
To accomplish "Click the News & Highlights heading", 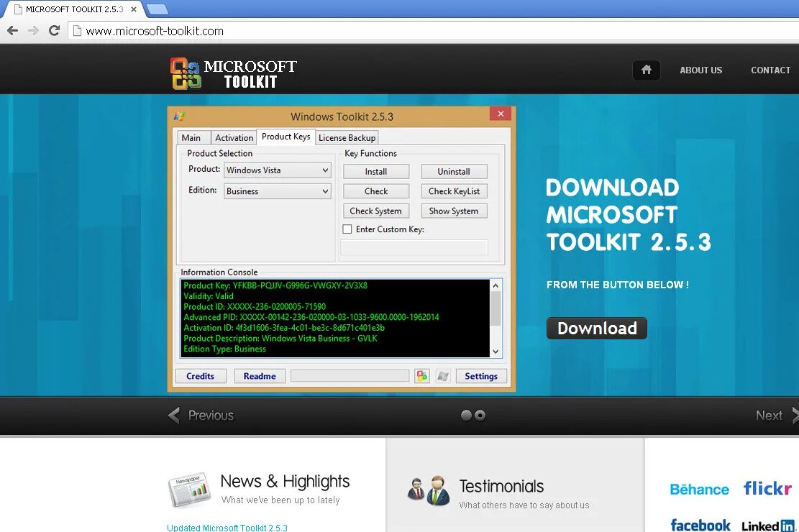I will (x=285, y=481).
